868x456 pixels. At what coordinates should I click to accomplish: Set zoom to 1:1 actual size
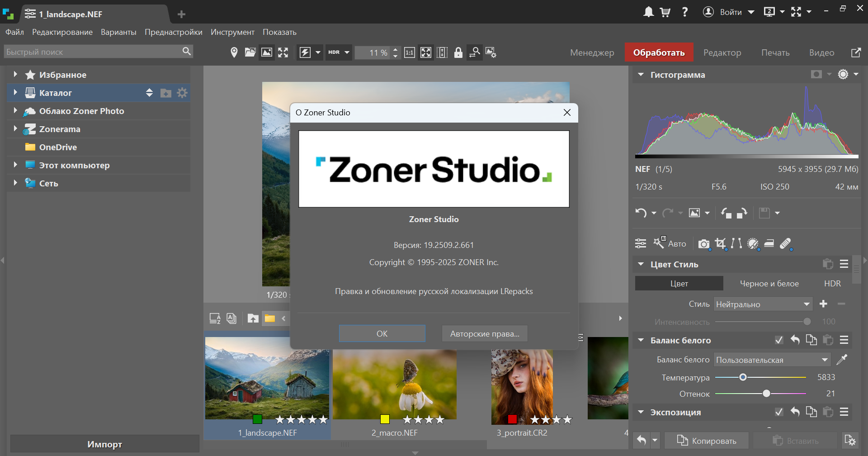pyautogui.click(x=409, y=52)
